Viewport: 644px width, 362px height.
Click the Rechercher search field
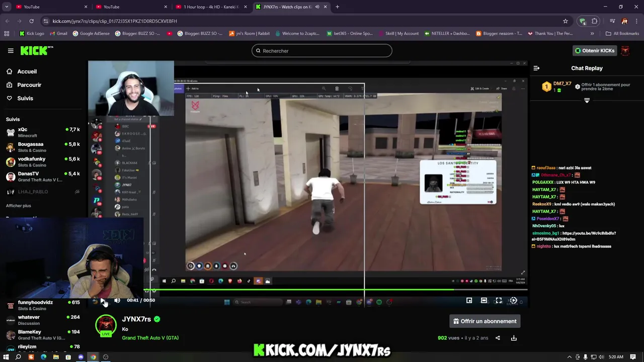(321, 51)
